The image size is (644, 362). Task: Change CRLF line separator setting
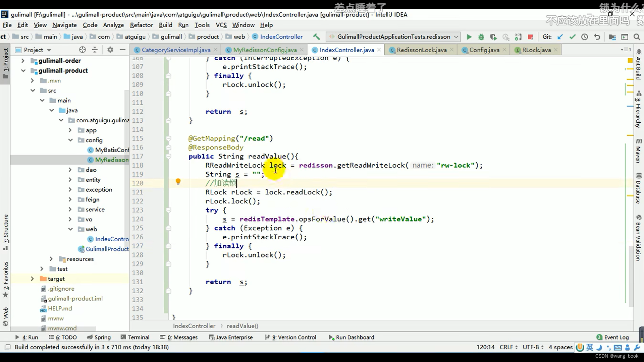coord(508,347)
